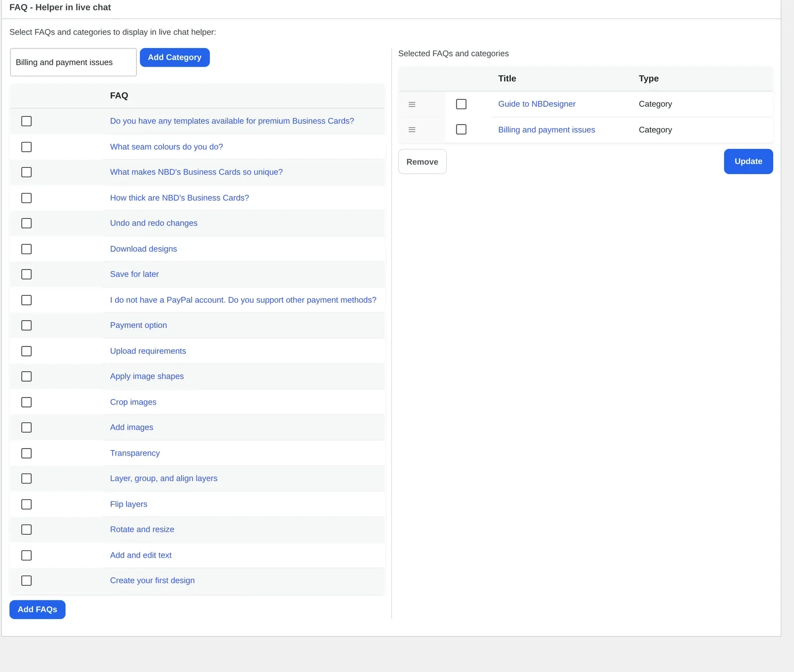Click the Type column header
This screenshot has height=672, width=794.
(x=649, y=78)
